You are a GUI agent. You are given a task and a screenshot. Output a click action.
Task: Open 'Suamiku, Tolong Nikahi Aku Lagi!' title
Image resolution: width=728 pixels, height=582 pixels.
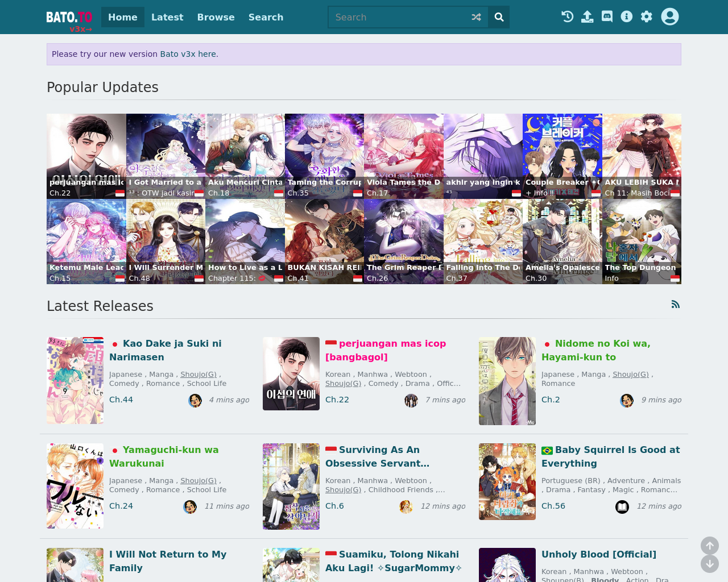click(x=394, y=561)
